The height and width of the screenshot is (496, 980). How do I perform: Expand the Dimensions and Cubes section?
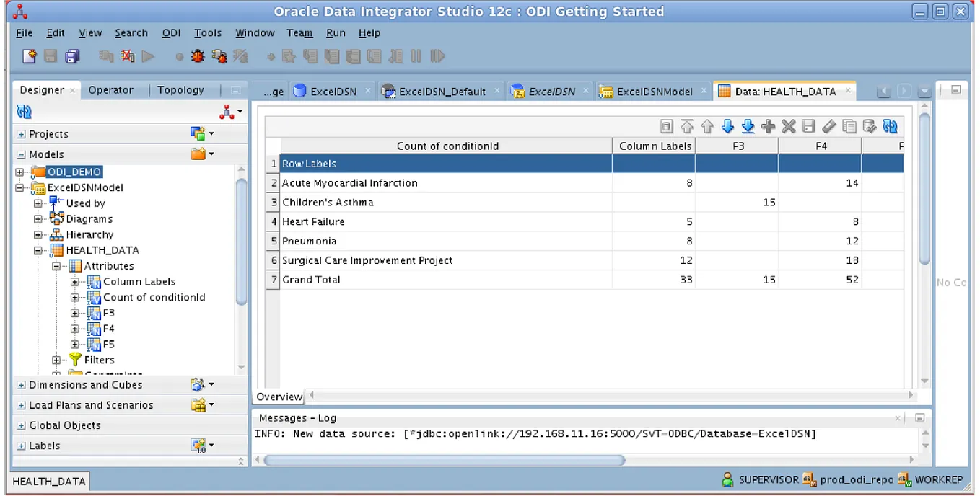coord(22,384)
